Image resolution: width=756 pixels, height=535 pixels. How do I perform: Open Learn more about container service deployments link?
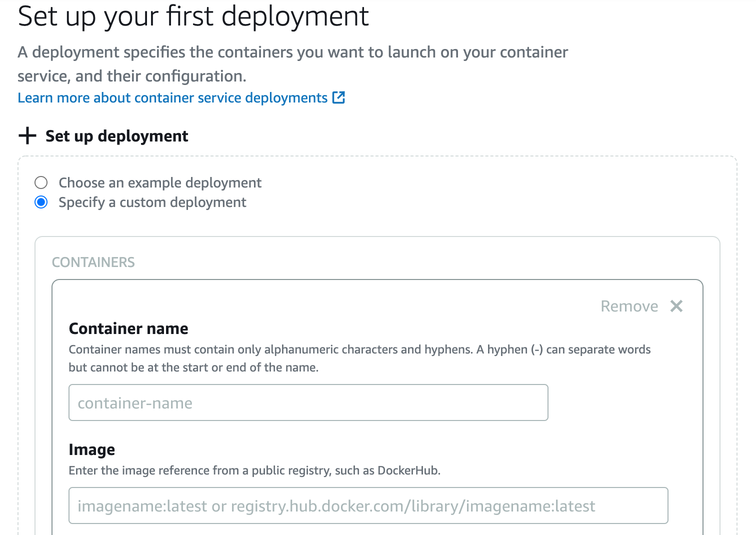(x=172, y=98)
